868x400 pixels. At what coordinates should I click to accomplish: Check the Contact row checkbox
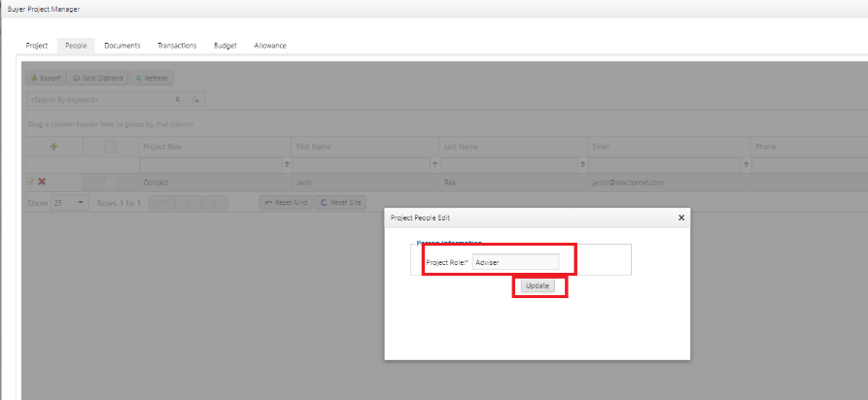click(110, 182)
